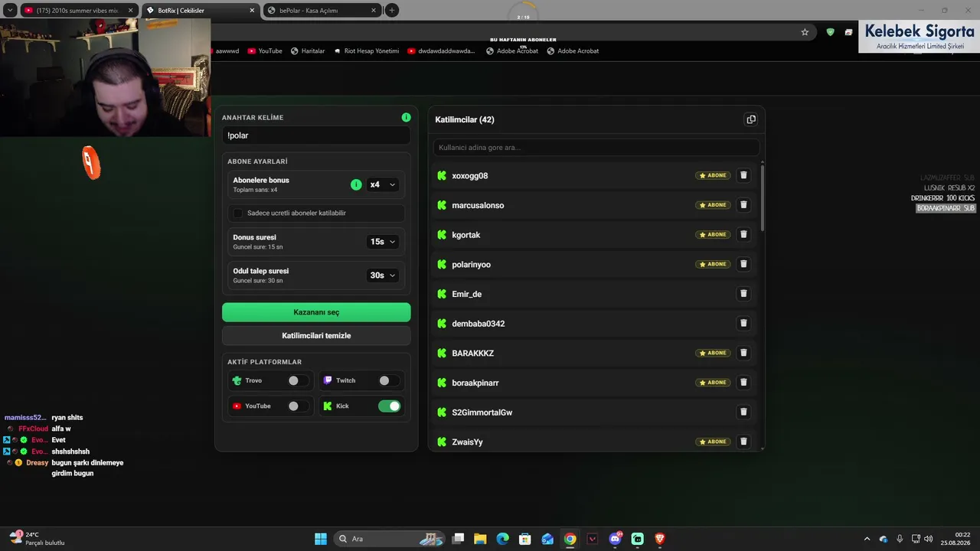Show hidden system tray icons
This screenshot has width=980, height=551.
867,539
